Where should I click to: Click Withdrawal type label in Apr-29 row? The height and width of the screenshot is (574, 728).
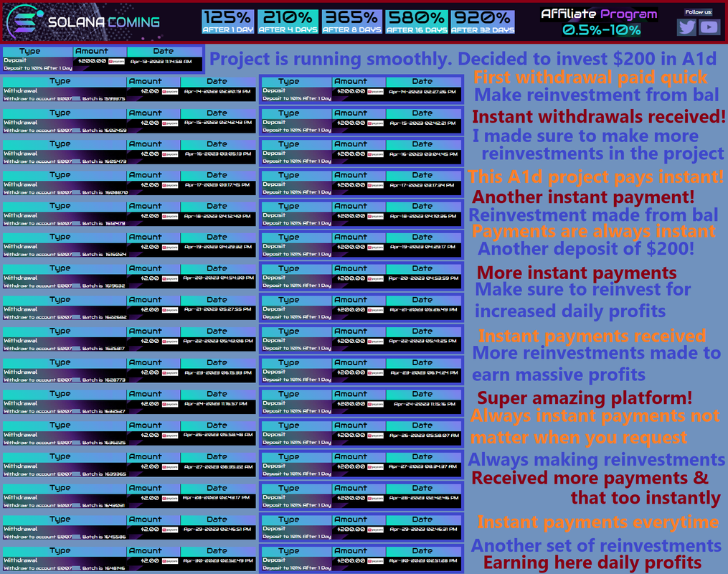[20, 529]
